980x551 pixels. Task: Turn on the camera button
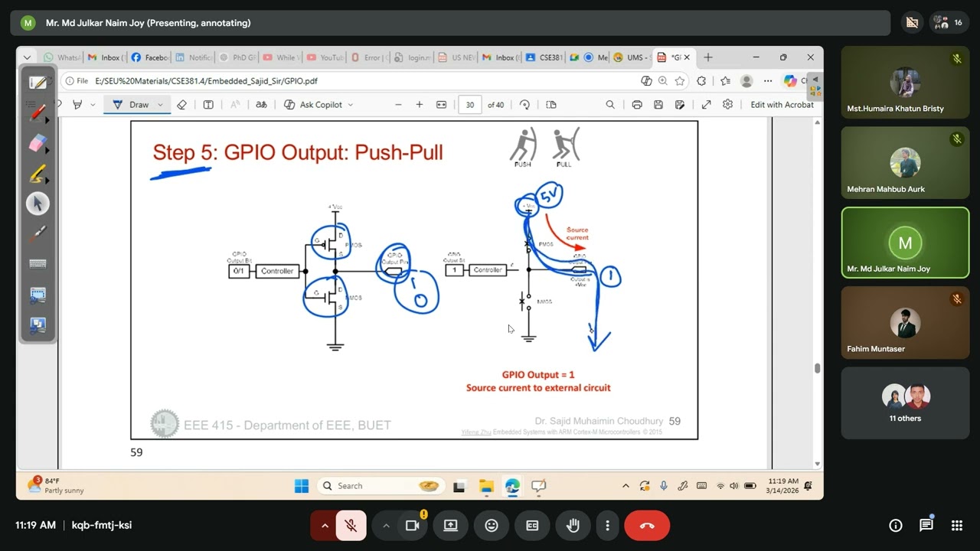coord(413,526)
